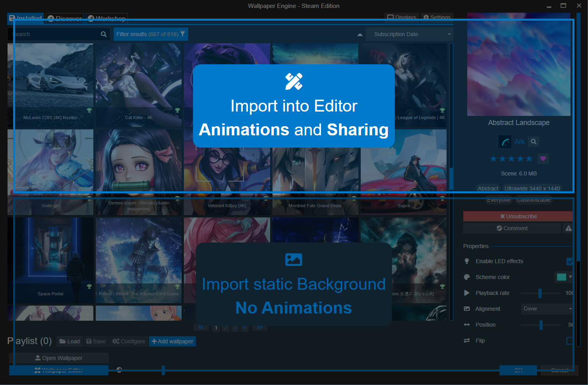588x385 pixels.
Task: Open the Displays menu
Action: click(402, 17)
